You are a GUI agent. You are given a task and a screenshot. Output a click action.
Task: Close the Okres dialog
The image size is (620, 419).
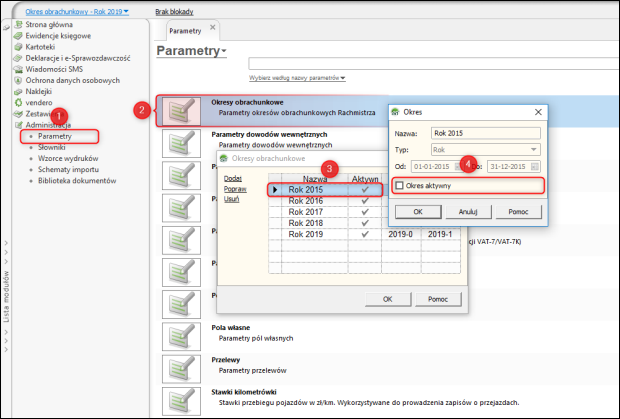click(539, 112)
